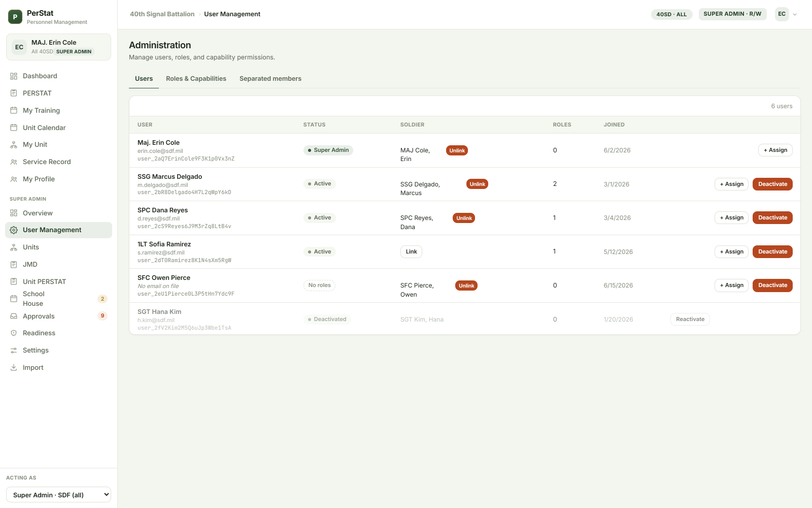This screenshot has width=812, height=508.
Task: Click the PerStat logo icon
Action: click(15, 17)
